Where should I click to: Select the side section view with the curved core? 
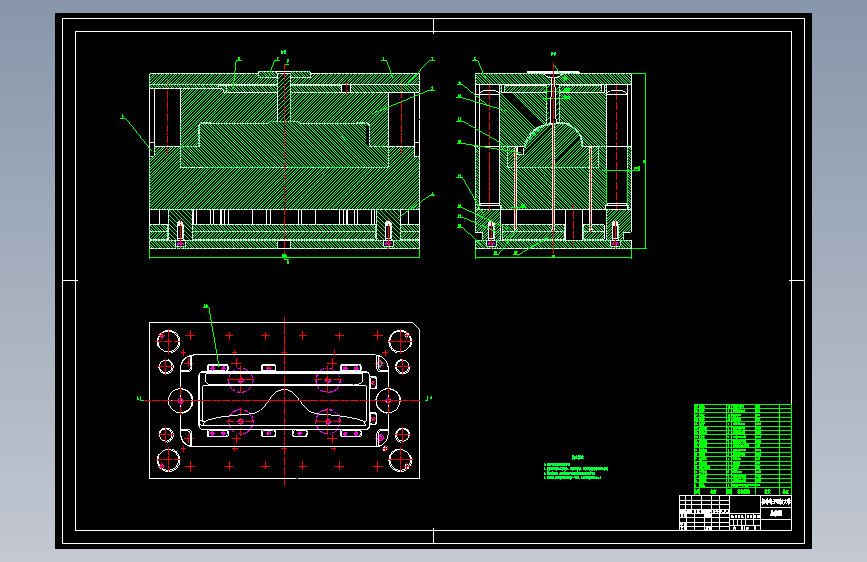tap(553, 160)
